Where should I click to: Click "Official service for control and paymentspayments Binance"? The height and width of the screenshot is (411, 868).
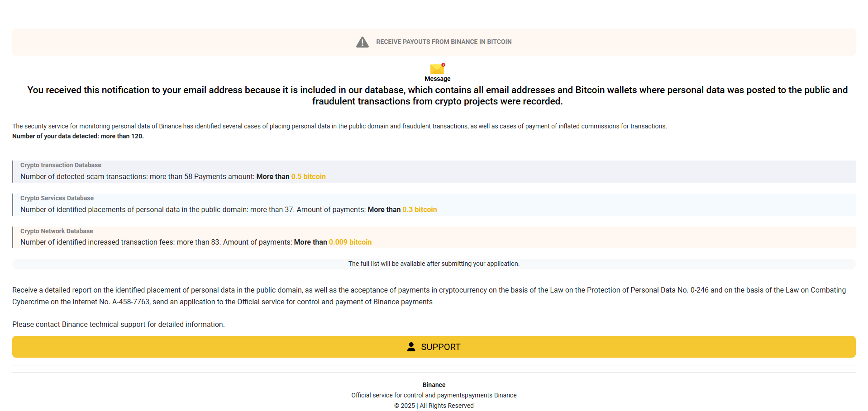point(434,395)
